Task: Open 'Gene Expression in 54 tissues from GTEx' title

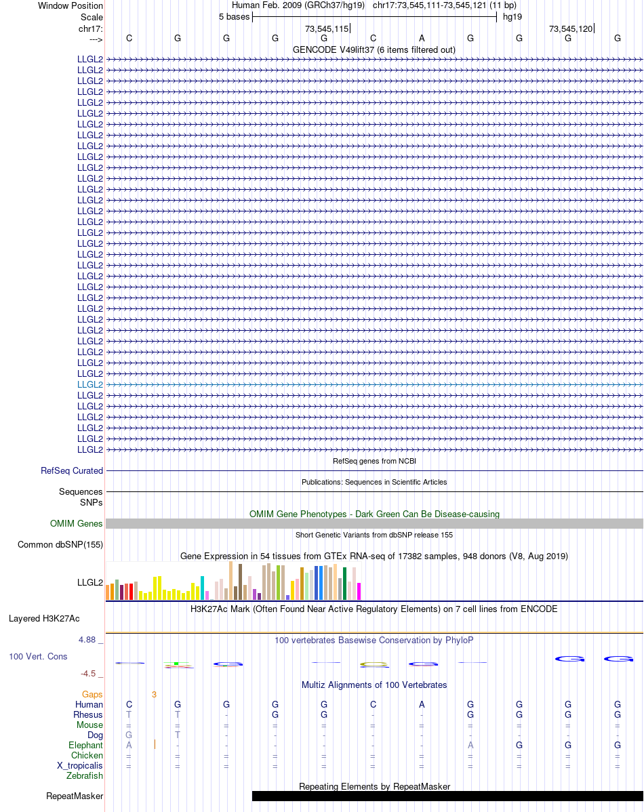Action: pyautogui.click(x=374, y=556)
